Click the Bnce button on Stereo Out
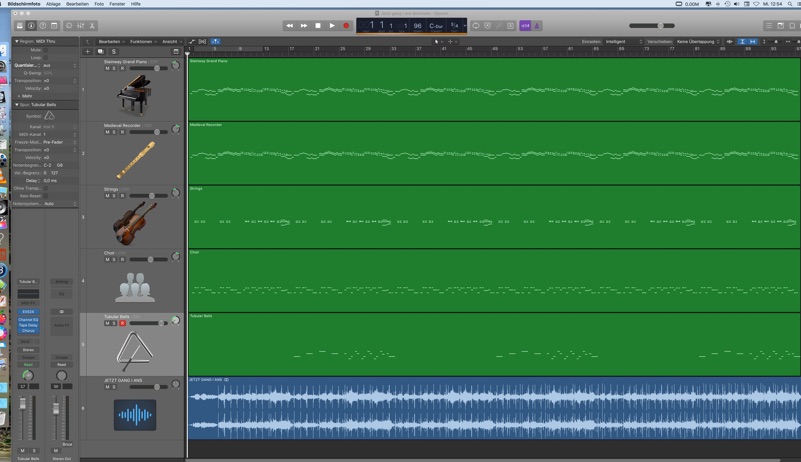 point(67,444)
